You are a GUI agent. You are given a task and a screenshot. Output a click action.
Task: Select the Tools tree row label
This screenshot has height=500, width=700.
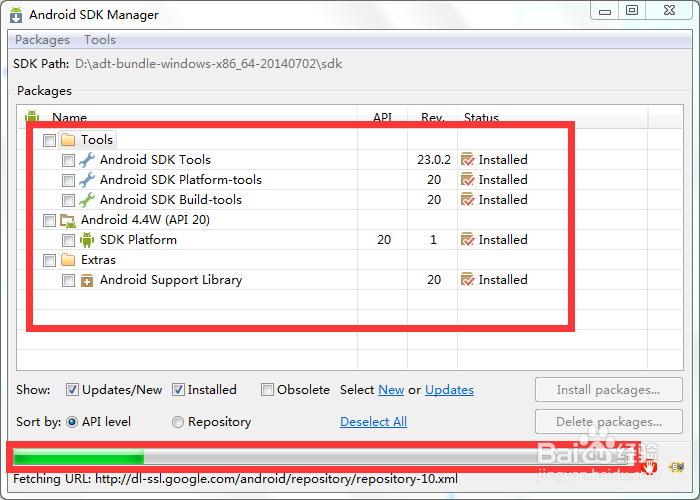tap(97, 140)
